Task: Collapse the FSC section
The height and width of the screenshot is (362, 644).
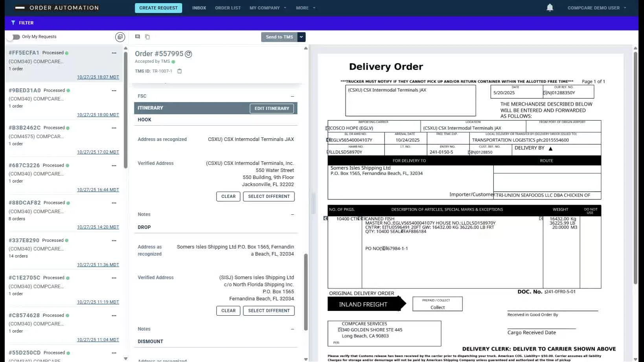Action: point(293,96)
